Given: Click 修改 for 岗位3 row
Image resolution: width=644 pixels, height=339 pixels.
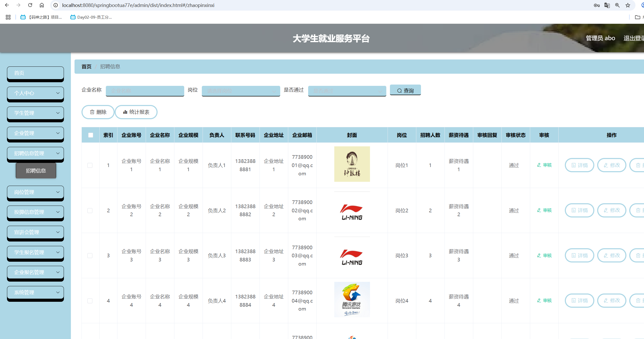Looking at the screenshot, I should (x=612, y=255).
